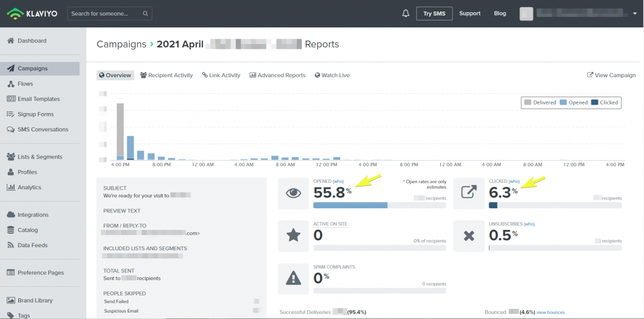Click the Opened eye icon
The width and height of the screenshot is (644, 319).
point(294,194)
